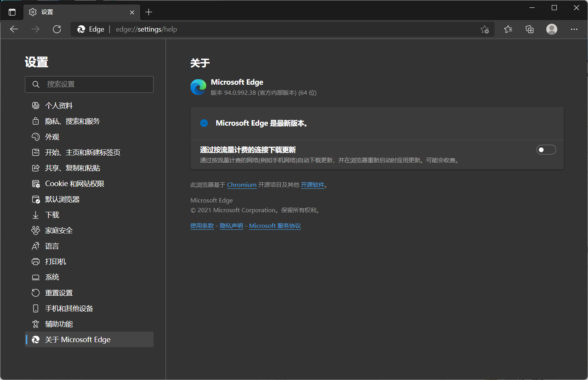Click the 关于 heading
Viewport: 588px width, 380px height.
coord(200,63)
